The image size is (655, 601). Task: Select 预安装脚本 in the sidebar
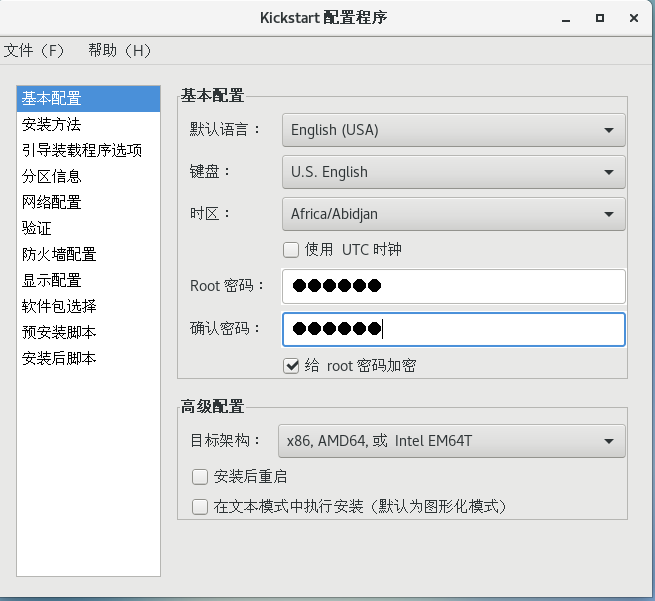tap(88, 332)
